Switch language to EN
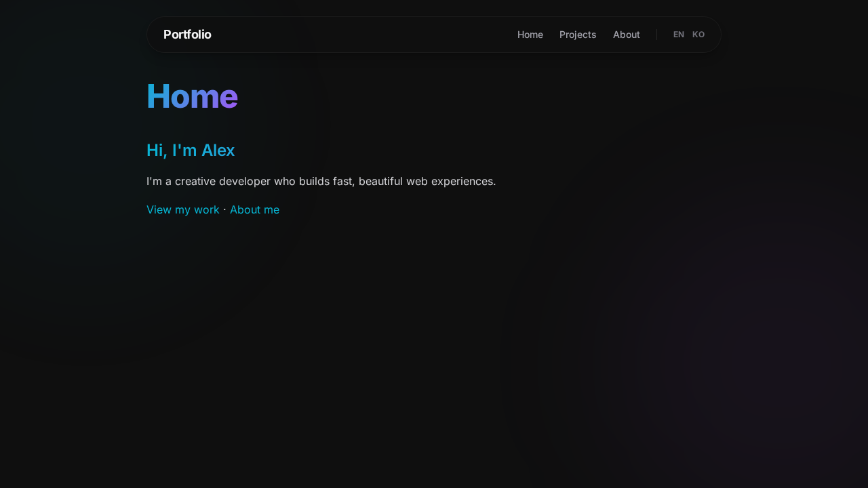Image resolution: width=868 pixels, height=488 pixels. click(x=678, y=35)
